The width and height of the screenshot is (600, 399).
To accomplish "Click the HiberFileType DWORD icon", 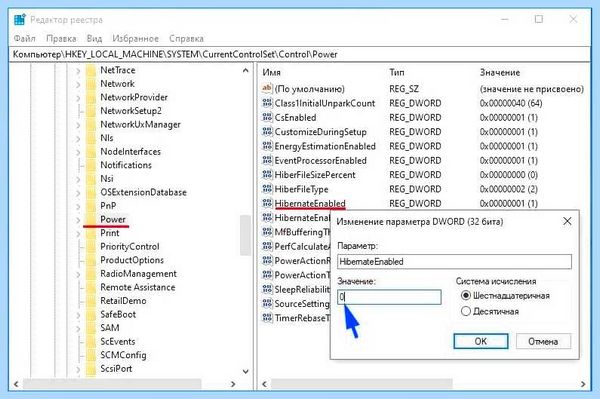I will [x=267, y=189].
